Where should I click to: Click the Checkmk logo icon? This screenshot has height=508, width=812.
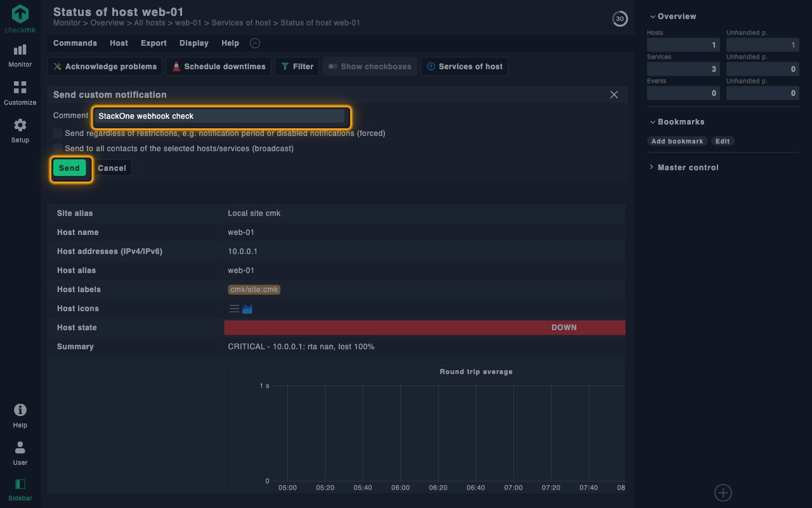click(x=20, y=13)
